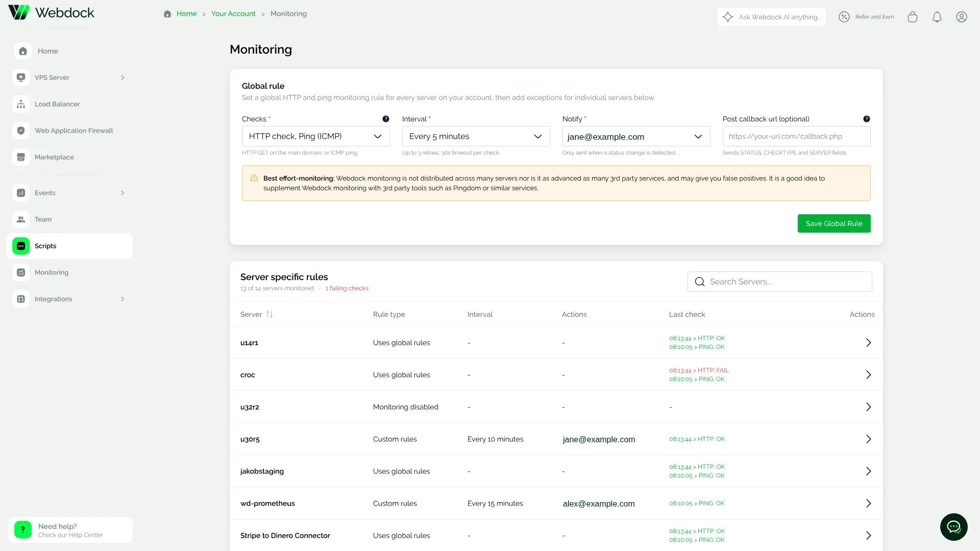Open u14r1 row details chevron
The height and width of the screenshot is (551, 980).
pos(868,343)
